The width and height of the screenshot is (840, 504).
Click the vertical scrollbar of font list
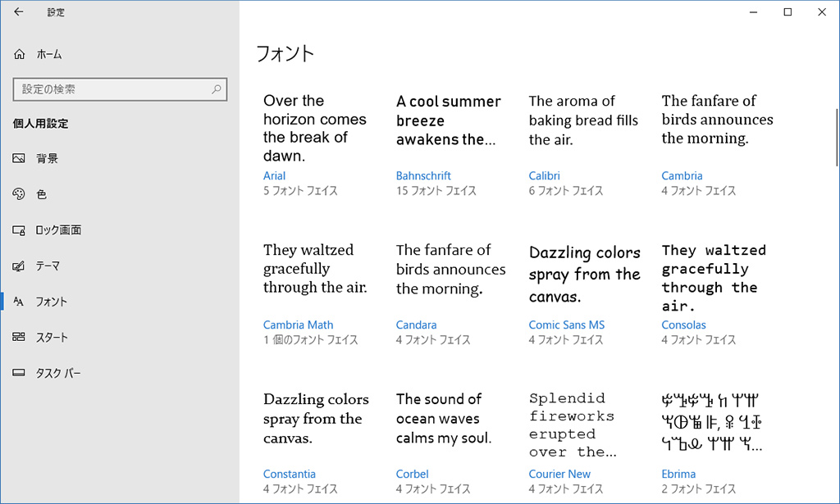[836, 135]
